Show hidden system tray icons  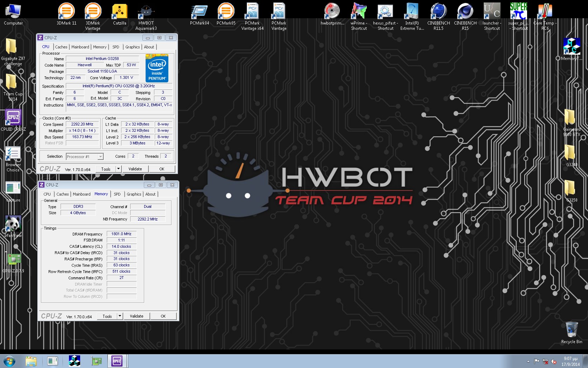528,361
